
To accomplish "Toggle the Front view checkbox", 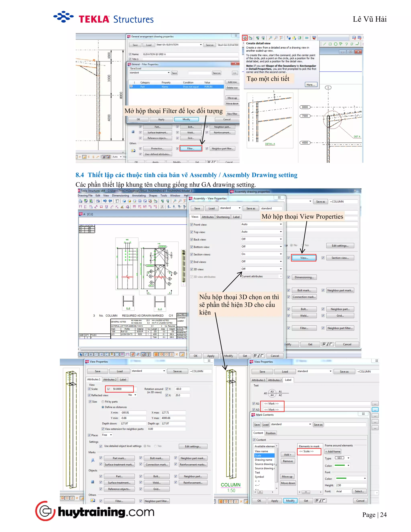I will pos(192,225).
